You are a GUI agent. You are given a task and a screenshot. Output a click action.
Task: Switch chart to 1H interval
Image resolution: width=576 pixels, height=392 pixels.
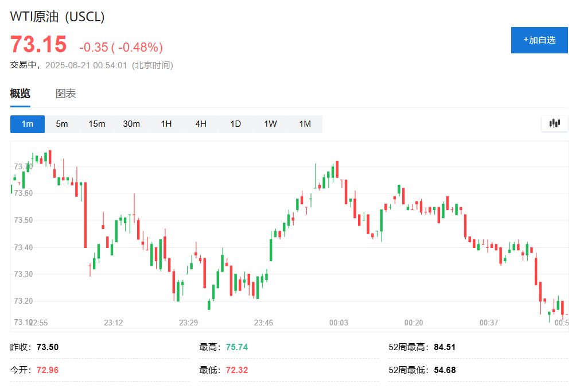(x=166, y=124)
